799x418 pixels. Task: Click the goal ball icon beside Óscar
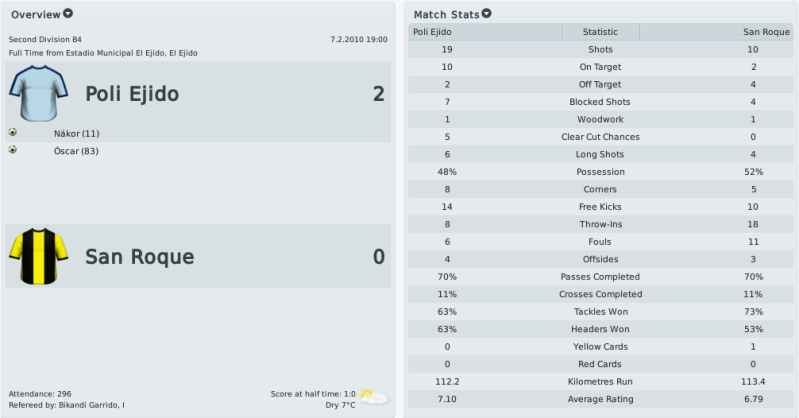coord(13,149)
